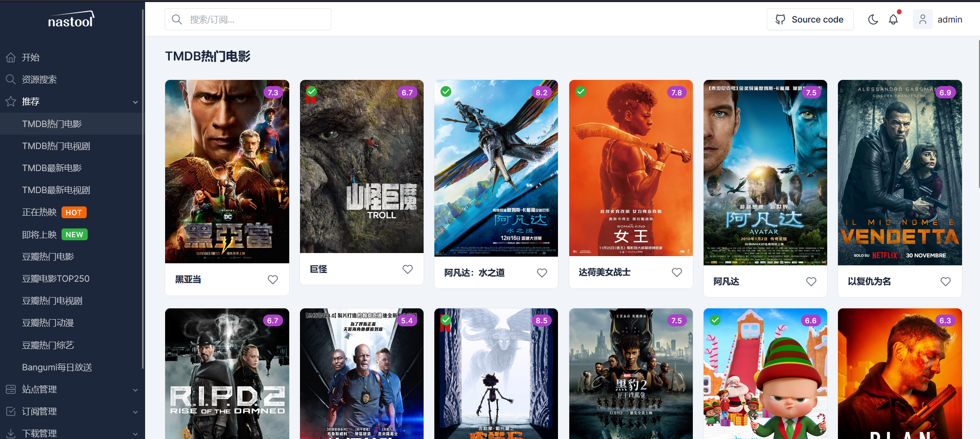Image resolution: width=980 pixels, height=439 pixels.
Task: Click the 以复仇为名 movie title
Action: coord(869,281)
